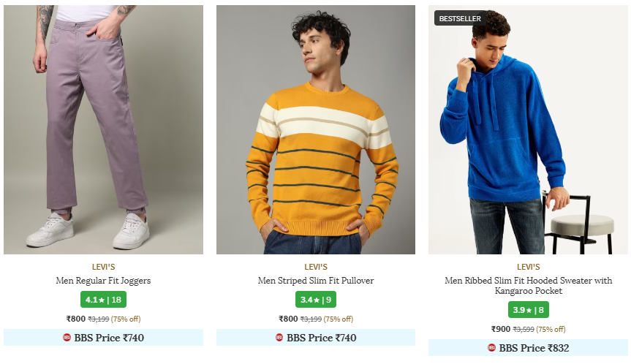Viewport: 631px width, 364px height.
Task: Click the joggers 4.1 star rating badge
Action: tap(103, 300)
